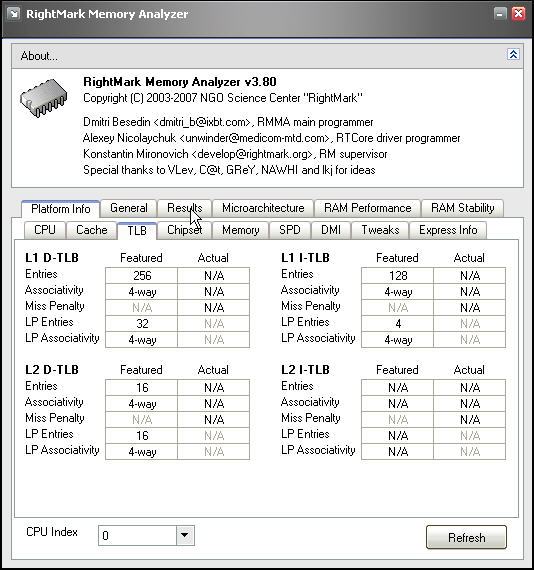
Task: Open the Results tab
Action: (184, 208)
